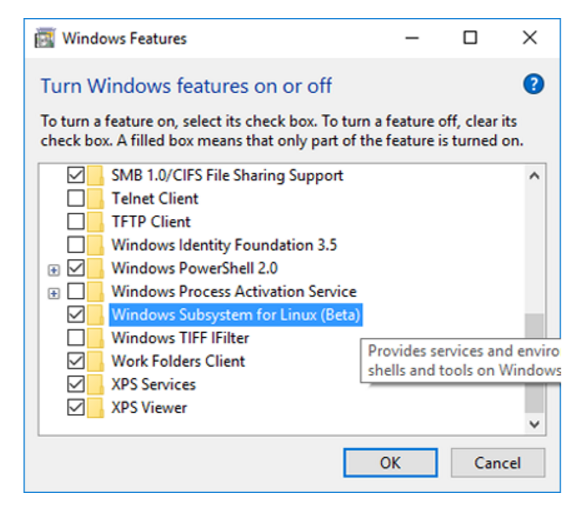
Task: Enable the TFTP Client checkbox
Action: pyautogui.click(x=76, y=222)
